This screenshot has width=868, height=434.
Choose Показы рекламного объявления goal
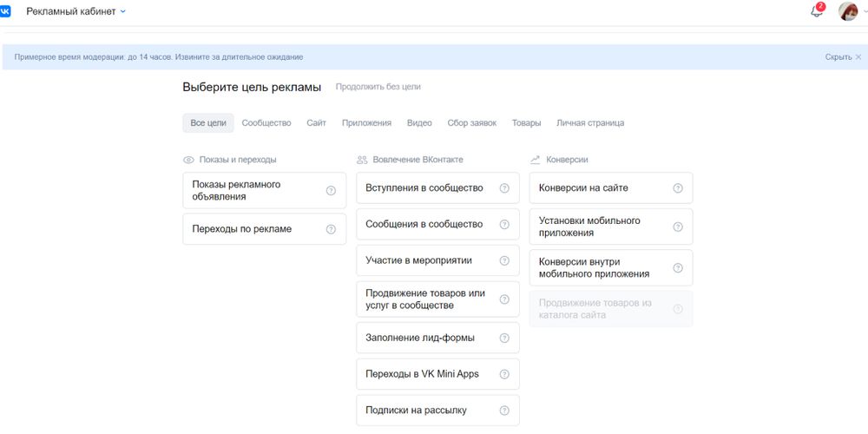(x=265, y=190)
